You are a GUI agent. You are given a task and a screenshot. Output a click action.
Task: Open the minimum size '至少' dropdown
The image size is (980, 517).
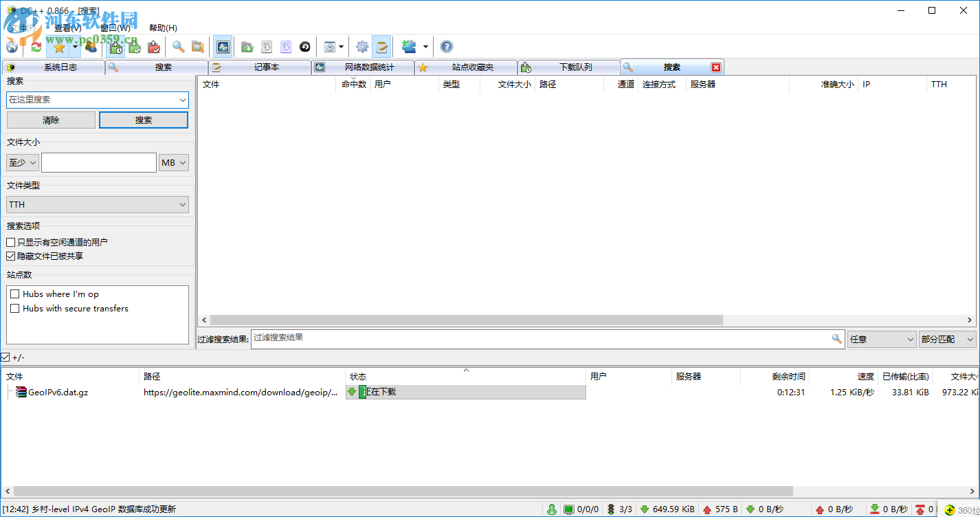tap(22, 162)
